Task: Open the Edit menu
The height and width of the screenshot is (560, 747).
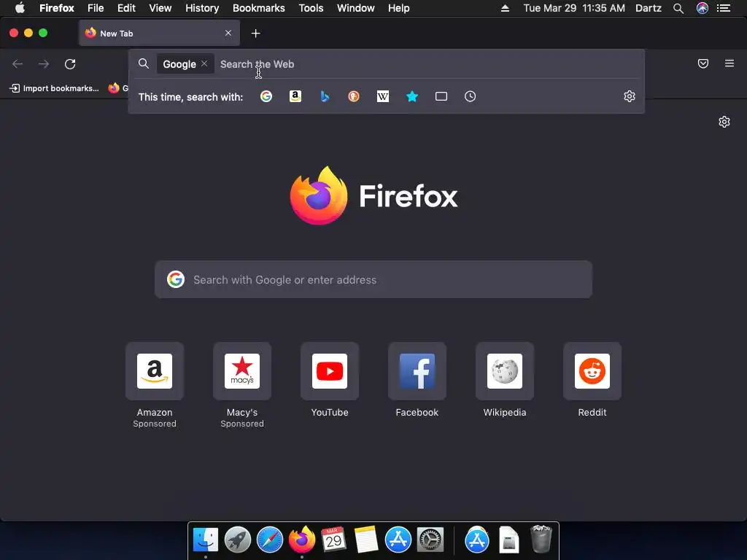Action: pyautogui.click(x=126, y=8)
